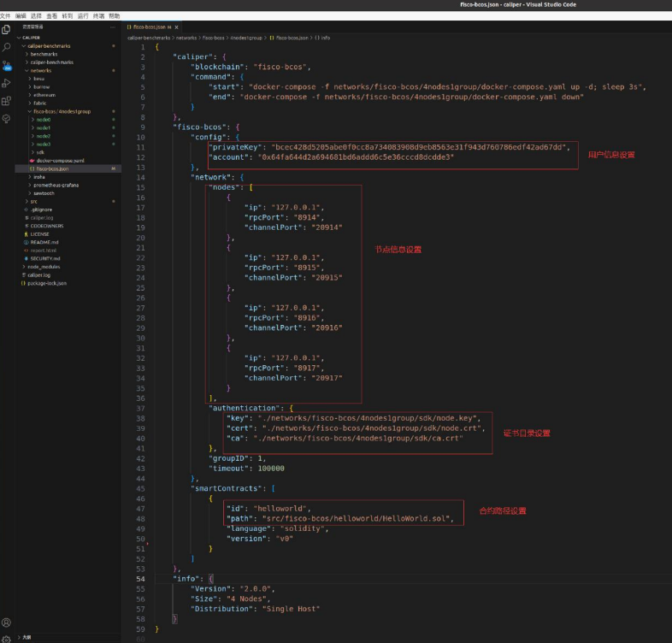Expand the node_modules folder

pos(24,267)
